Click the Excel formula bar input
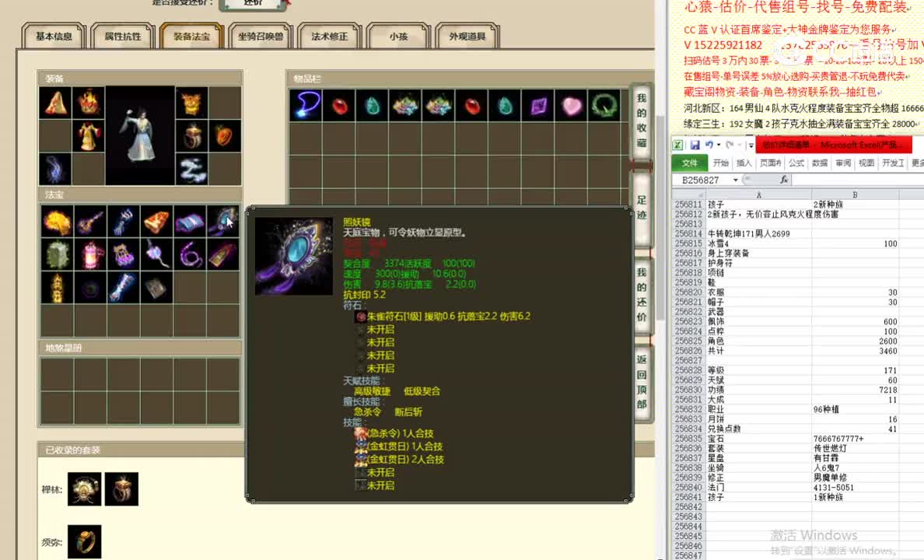This screenshot has width=924, height=560. point(859,180)
